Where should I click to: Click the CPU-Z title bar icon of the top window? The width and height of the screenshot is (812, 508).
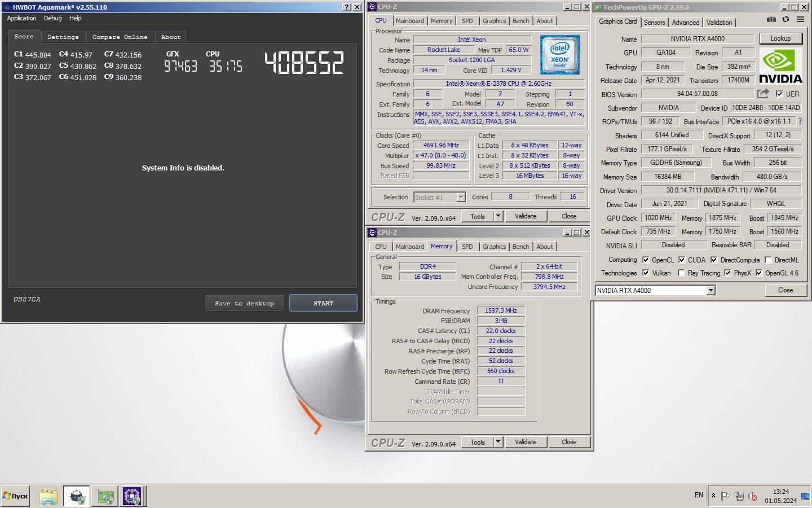click(x=372, y=7)
